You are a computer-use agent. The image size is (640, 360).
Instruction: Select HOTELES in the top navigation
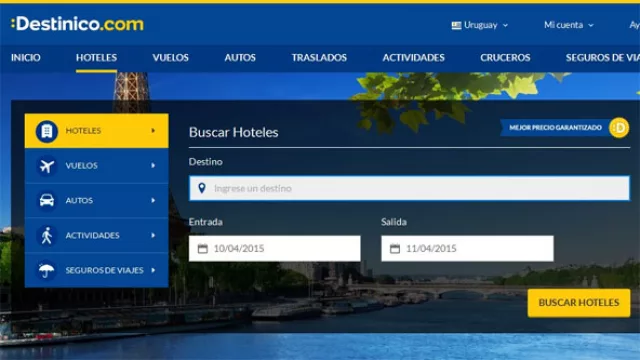pos(96,58)
